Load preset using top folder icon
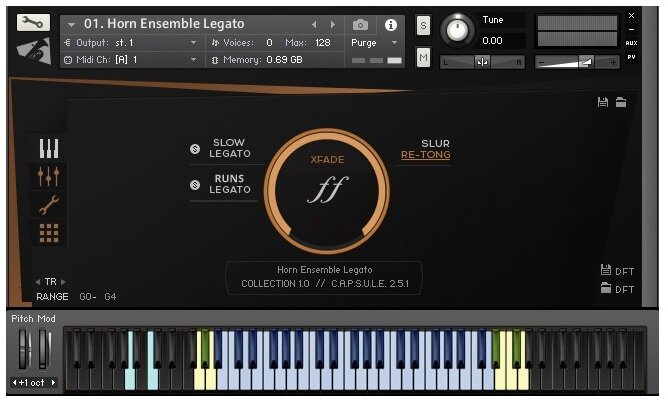The width and height of the screenshot is (668, 405). [621, 102]
